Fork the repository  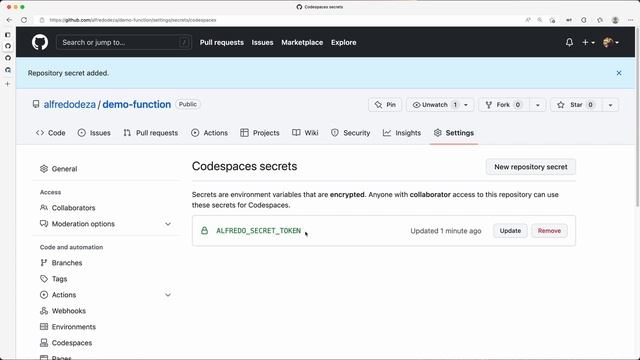tap(504, 105)
